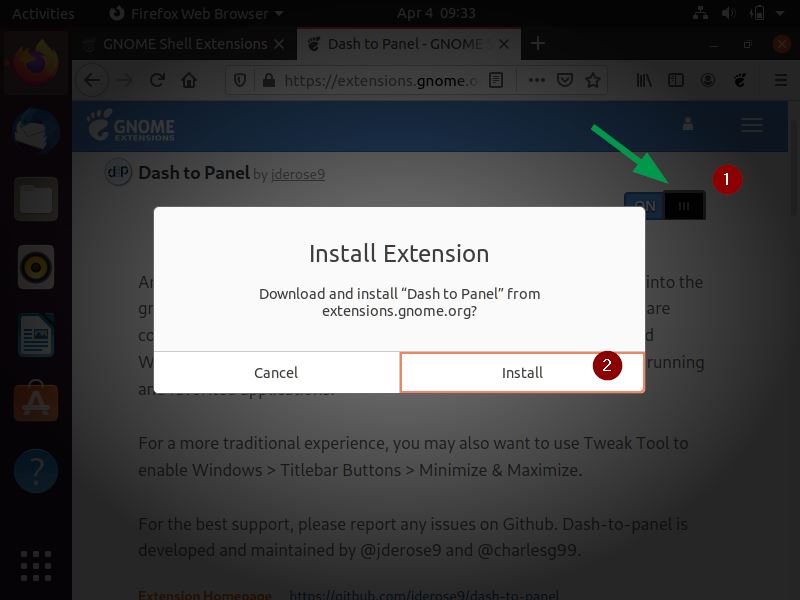Switch to GNOME Shell Extensions tab
800x600 pixels.
click(184, 44)
